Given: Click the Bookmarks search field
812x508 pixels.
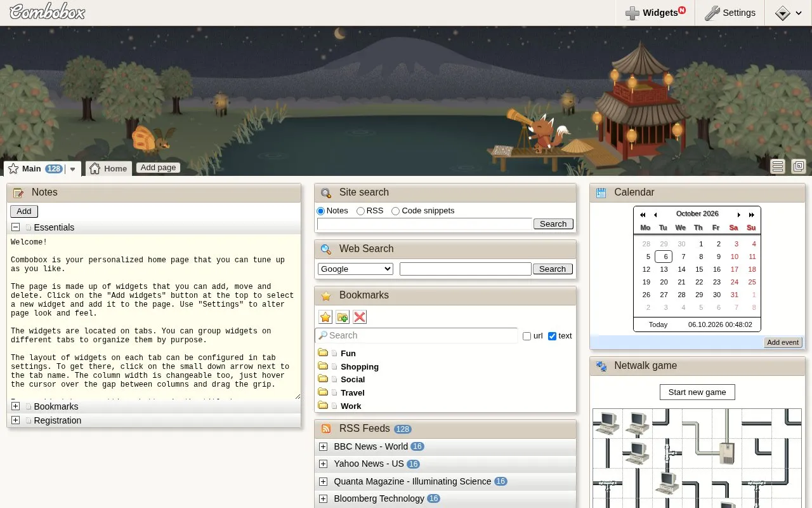Looking at the screenshot, I should pyautogui.click(x=417, y=335).
